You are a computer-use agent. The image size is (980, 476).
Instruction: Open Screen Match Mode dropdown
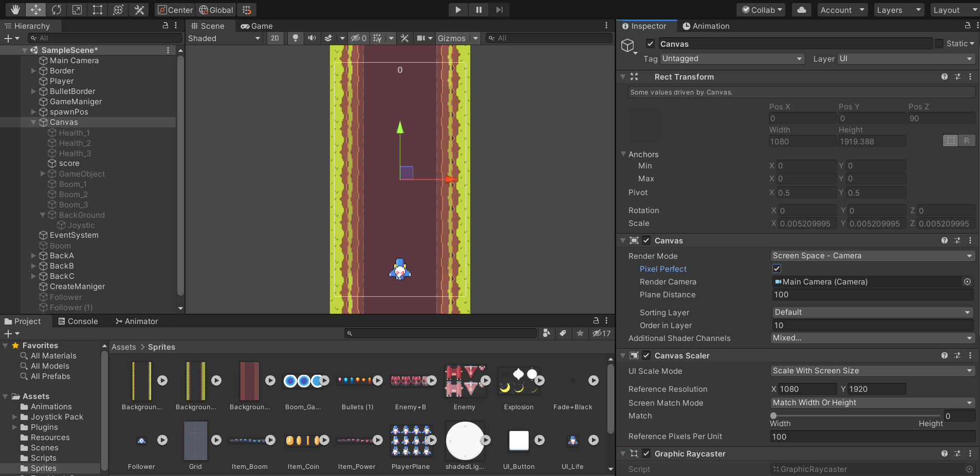[873, 403]
